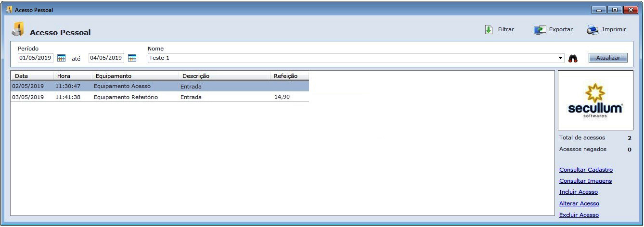Click the Imprimir printer icon
This screenshot has height=227, width=644.
pos(592,30)
